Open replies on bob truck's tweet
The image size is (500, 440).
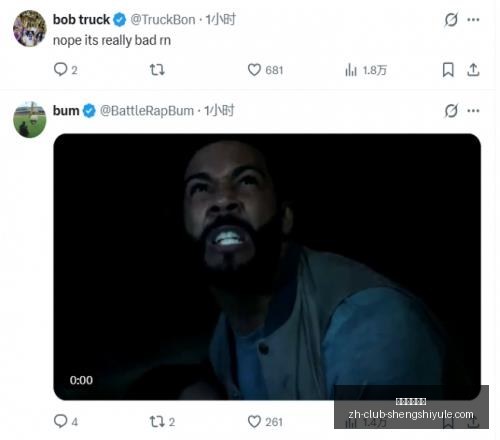click(65, 70)
